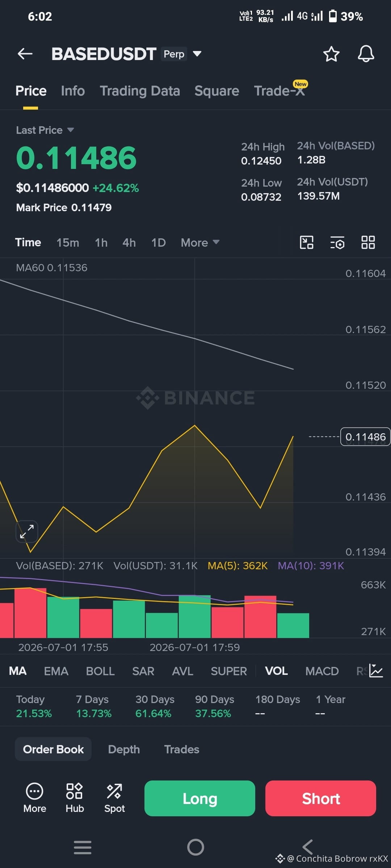Image resolution: width=391 pixels, height=868 pixels.
Task: Tap the green Long button
Action: [x=200, y=798]
